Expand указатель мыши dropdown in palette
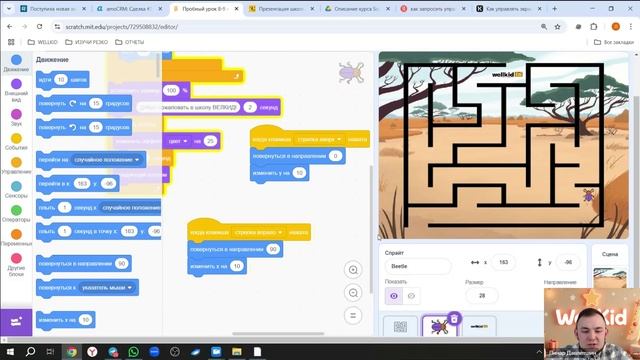The width and height of the screenshot is (640, 360). pos(107,288)
